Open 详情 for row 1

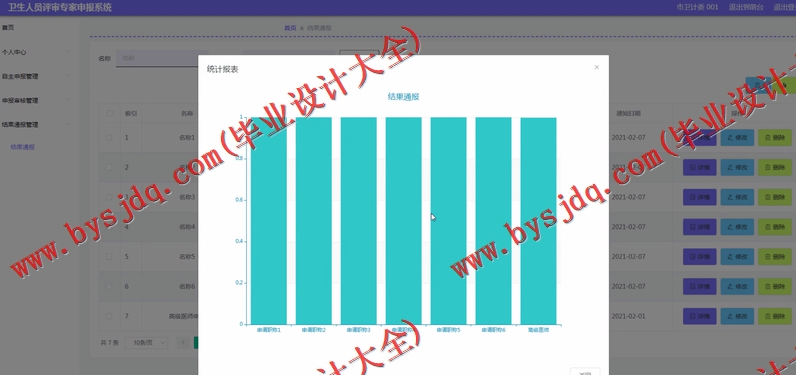point(700,138)
